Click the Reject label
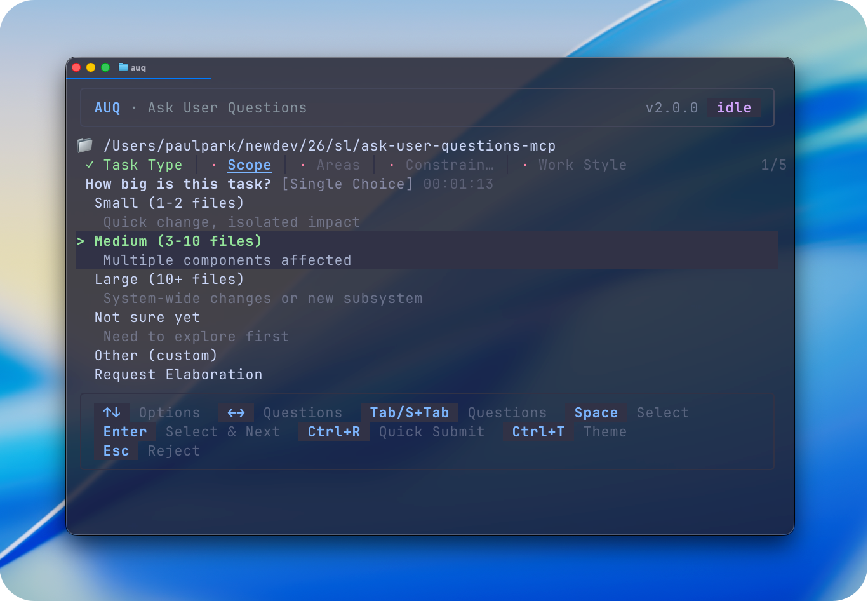This screenshot has height=601, width=868. pos(174,451)
